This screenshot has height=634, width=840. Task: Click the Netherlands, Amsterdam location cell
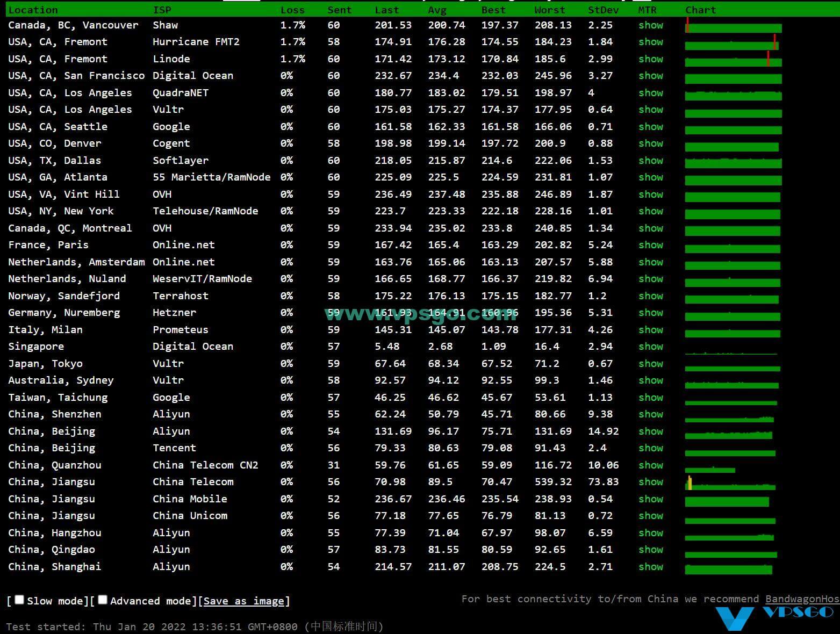(x=76, y=262)
